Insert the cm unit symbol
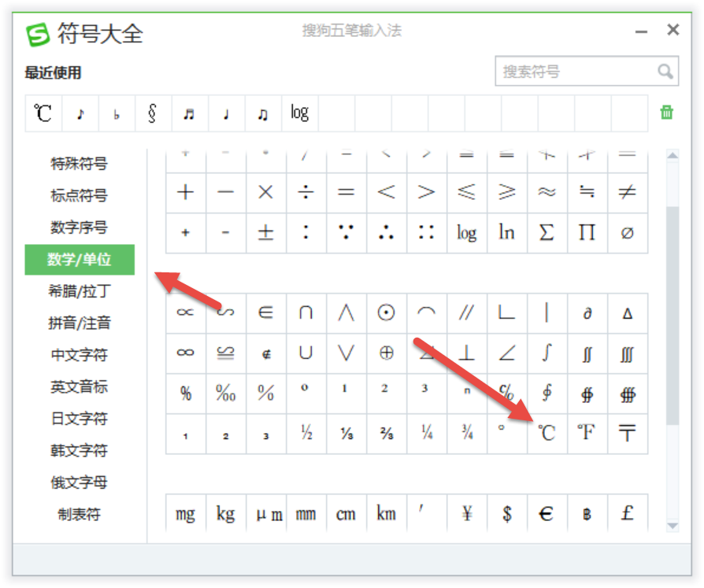The height and width of the screenshot is (588, 704). [346, 513]
